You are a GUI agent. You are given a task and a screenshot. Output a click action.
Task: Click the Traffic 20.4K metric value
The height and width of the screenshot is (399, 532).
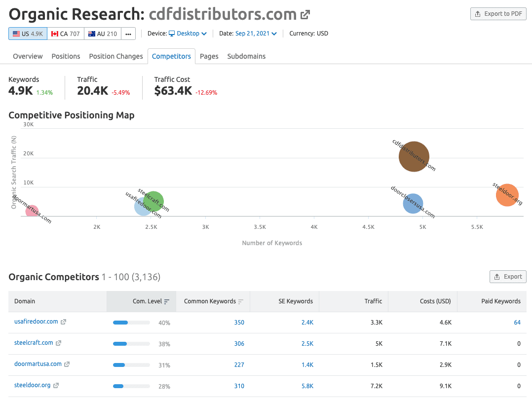coord(93,91)
